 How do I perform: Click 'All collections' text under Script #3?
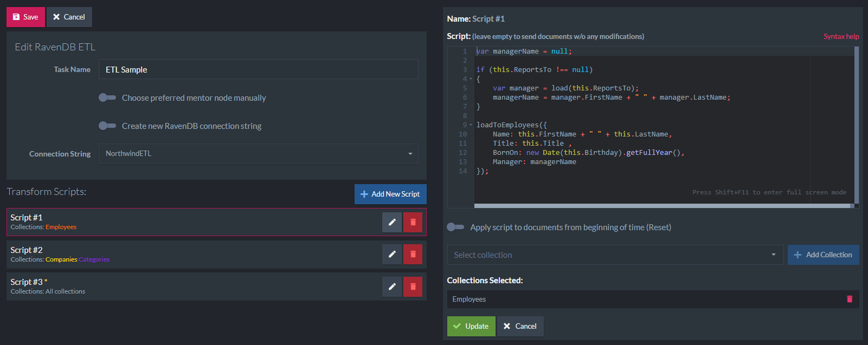65,291
